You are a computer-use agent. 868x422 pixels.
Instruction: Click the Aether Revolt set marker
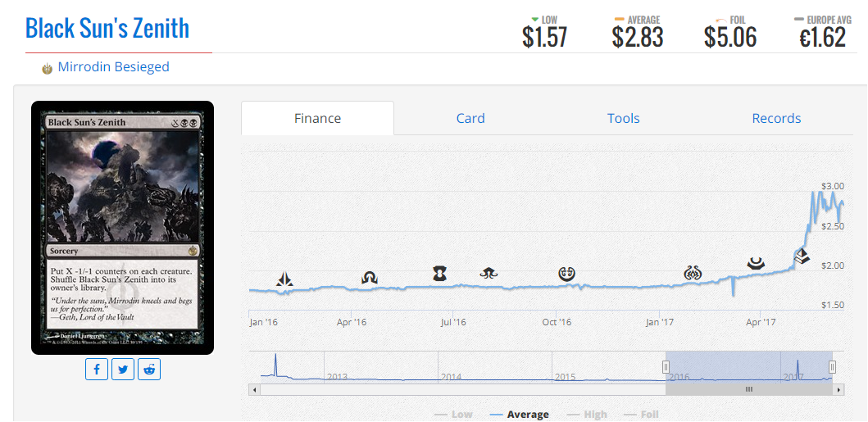[x=692, y=273]
